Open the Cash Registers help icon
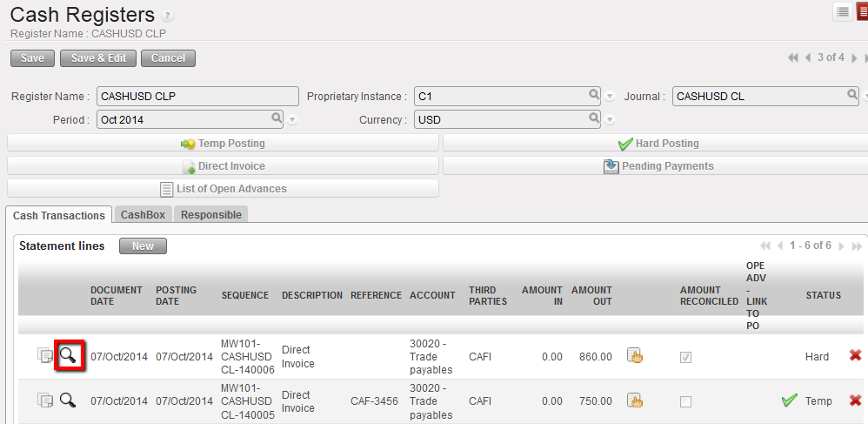 click(x=168, y=17)
